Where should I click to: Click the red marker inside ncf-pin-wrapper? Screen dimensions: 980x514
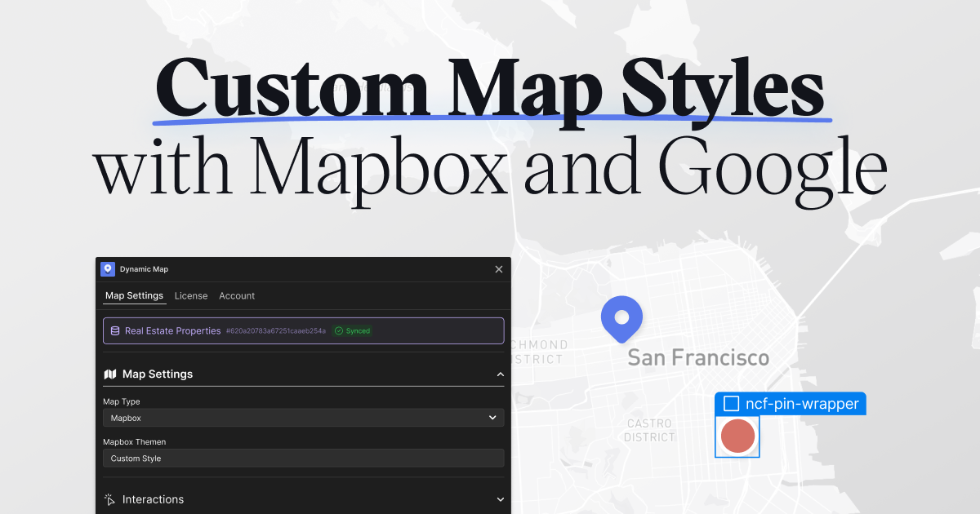click(x=737, y=436)
